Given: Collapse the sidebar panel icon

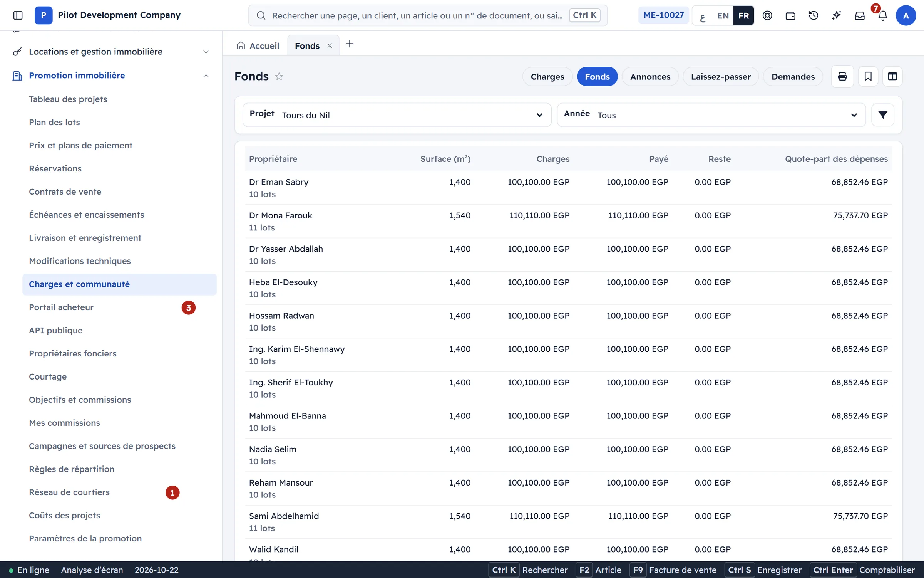Looking at the screenshot, I should (18, 15).
